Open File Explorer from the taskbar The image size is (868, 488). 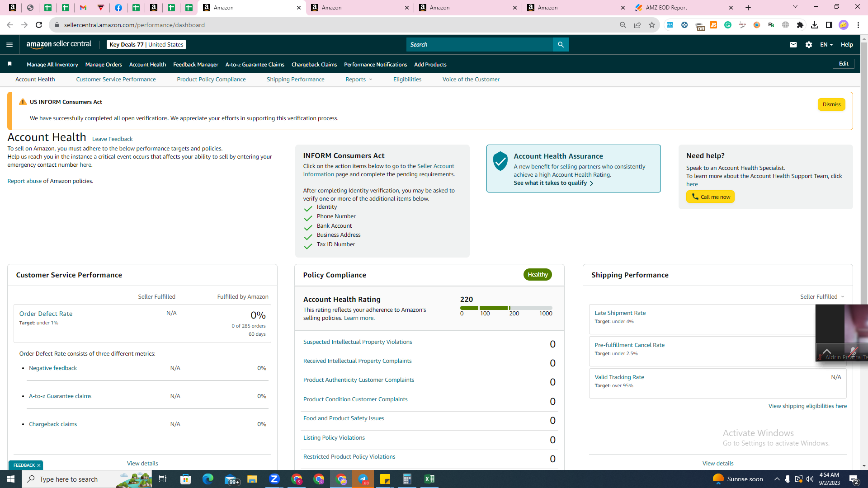point(252,479)
